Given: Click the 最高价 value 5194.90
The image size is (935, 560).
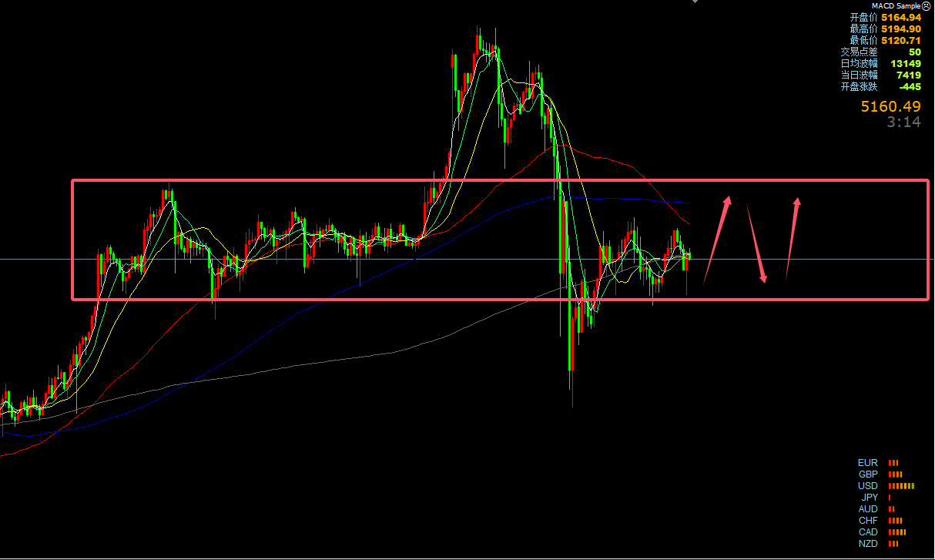Looking at the screenshot, I should click(x=901, y=29).
